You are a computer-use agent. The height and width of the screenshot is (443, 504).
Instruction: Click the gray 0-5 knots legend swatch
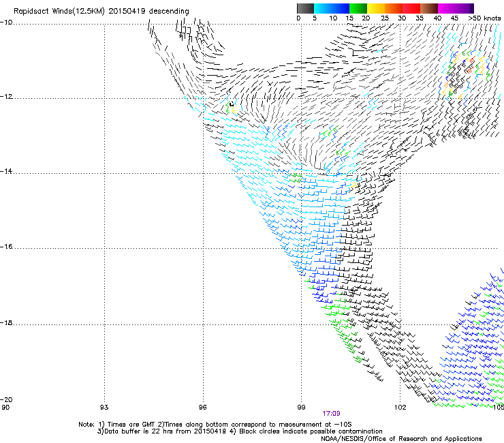click(x=305, y=8)
